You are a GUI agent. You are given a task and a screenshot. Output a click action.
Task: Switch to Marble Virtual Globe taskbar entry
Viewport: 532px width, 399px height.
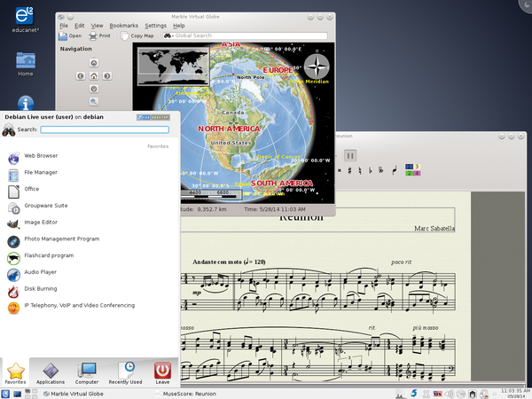(74, 394)
